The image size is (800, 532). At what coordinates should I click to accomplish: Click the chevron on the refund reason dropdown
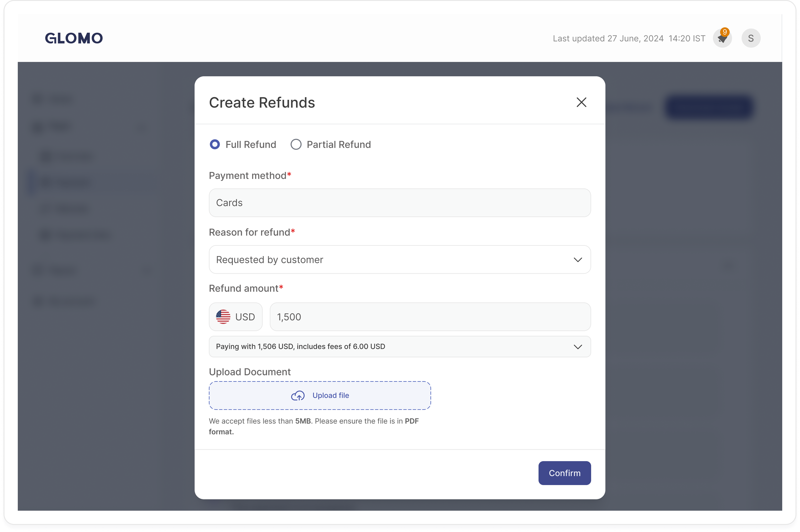tap(578, 260)
